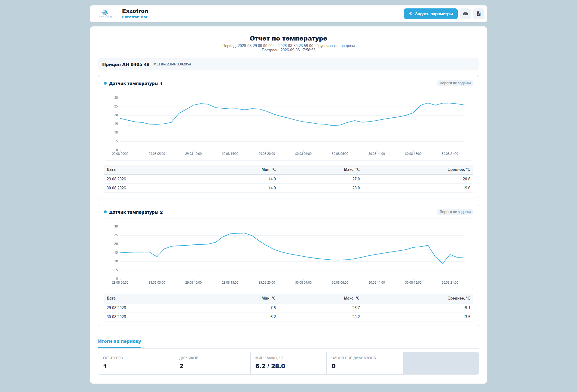Click sensor 2 min value 6.2 in the table
This screenshot has height=392, width=577.
click(273, 317)
